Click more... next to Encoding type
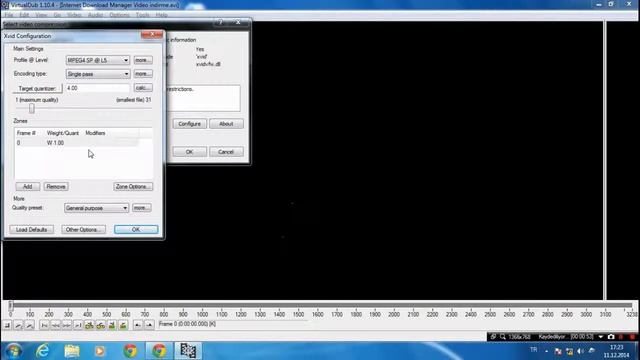 coord(143,74)
